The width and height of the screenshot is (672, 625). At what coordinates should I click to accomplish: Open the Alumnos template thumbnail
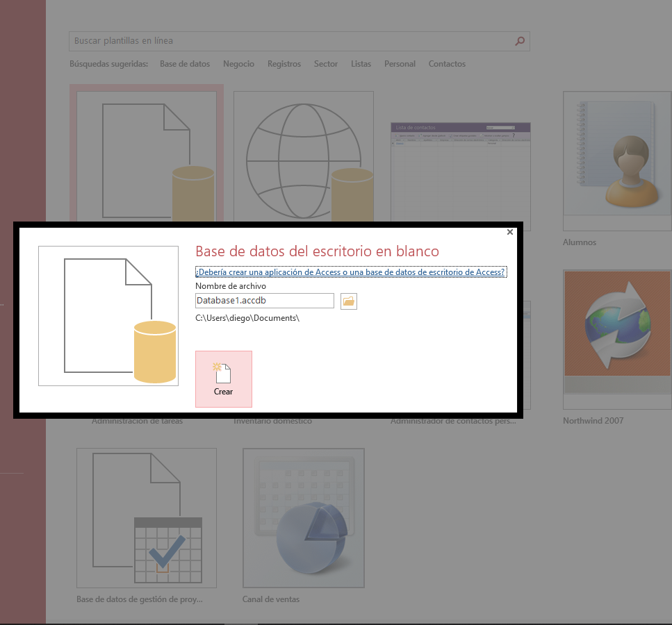coord(617,160)
